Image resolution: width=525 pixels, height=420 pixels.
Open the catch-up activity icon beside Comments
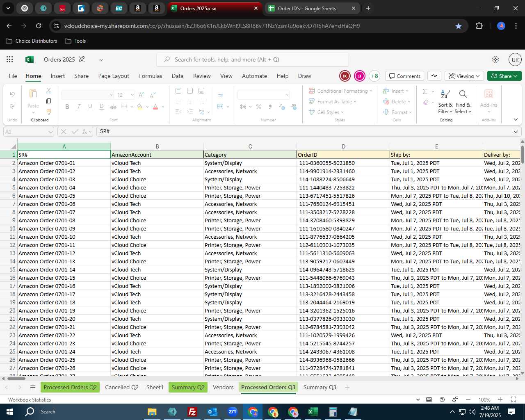tap(434, 76)
